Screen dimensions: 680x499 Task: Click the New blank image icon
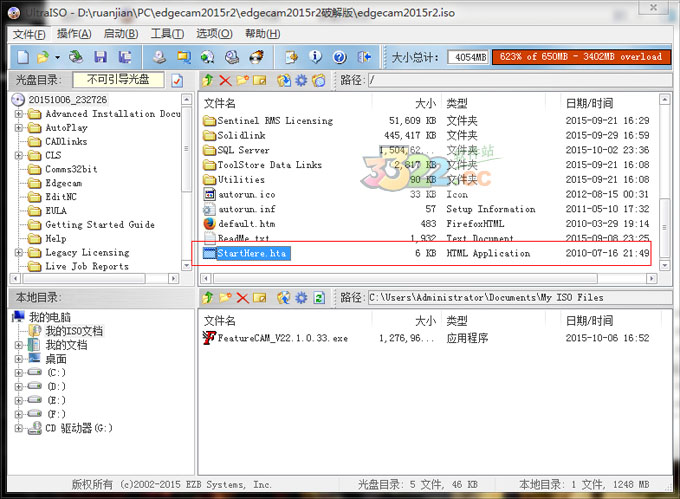(23, 57)
